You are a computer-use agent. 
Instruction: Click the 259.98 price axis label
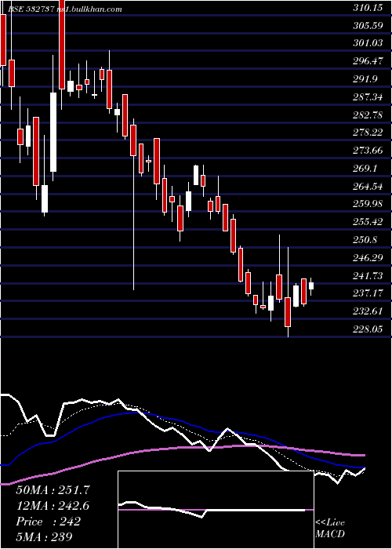pos(368,204)
